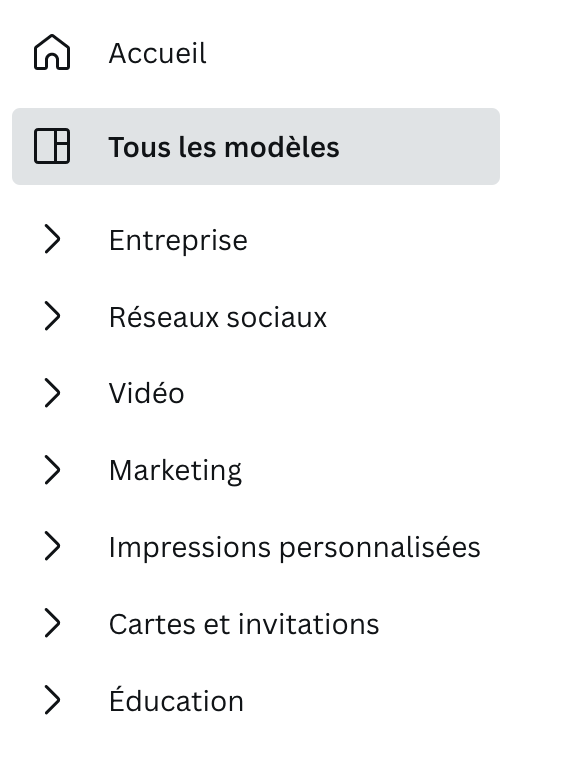Click the Accueil house icon
562x758 pixels.
52,52
